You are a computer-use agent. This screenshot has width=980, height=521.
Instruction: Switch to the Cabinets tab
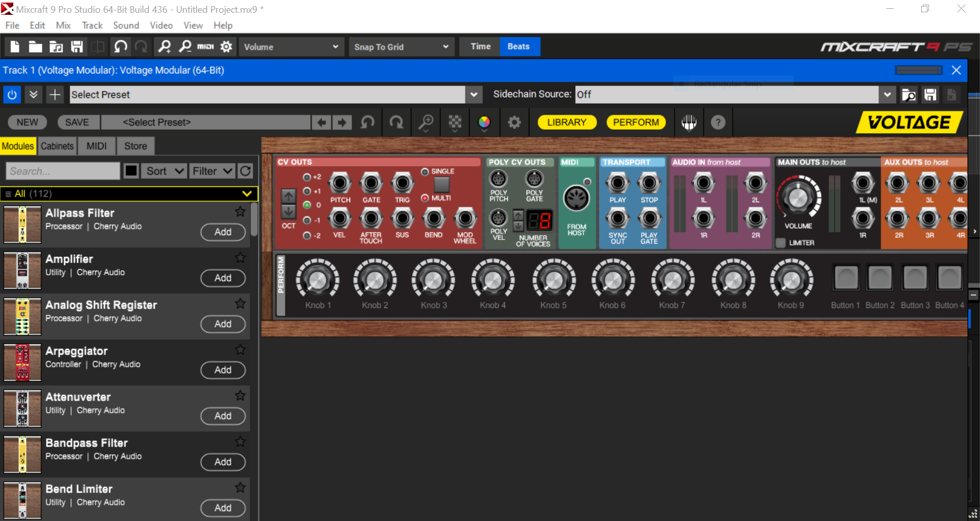(x=57, y=146)
